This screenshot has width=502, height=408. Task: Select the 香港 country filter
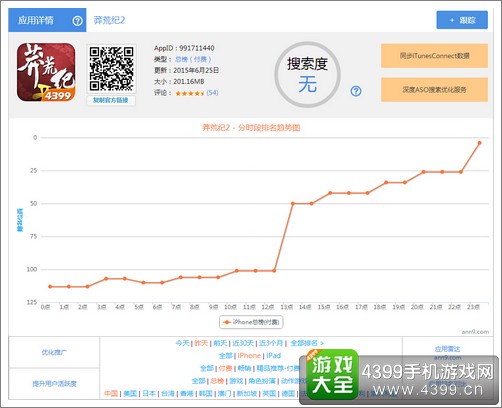click(187, 393)
